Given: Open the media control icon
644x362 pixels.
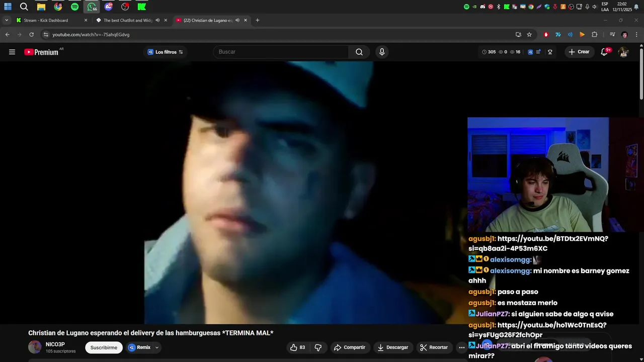Looking at the screenshot, I should pyautogui.click(x=612, y=34).
